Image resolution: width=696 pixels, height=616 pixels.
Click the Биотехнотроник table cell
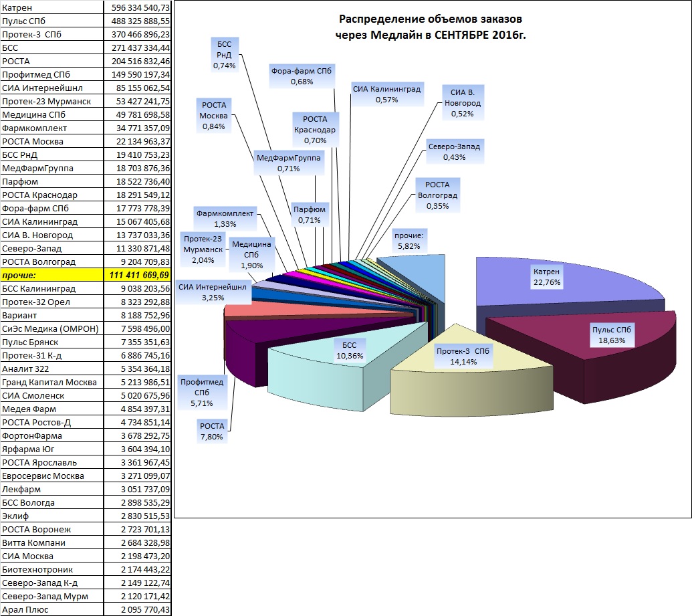[x=52, y=569]
